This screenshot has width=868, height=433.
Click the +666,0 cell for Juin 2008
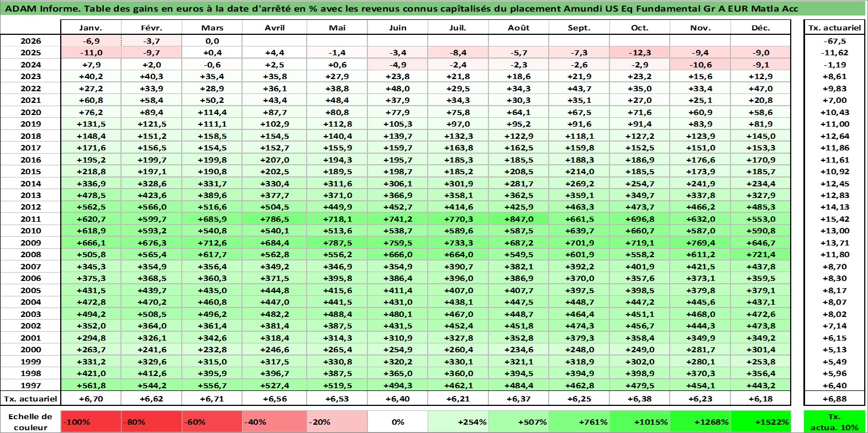click(398, 254)
